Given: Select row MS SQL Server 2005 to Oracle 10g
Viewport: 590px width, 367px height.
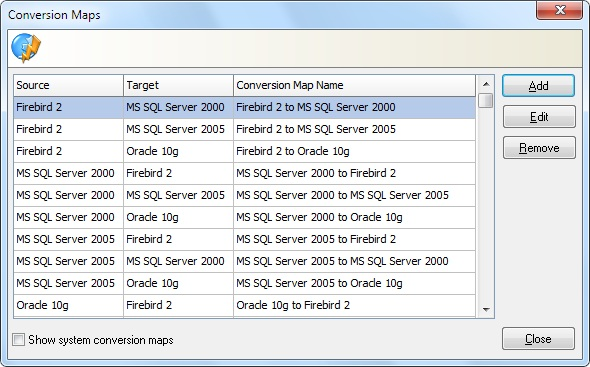Looking at the screenshot, I should point(245,283).
